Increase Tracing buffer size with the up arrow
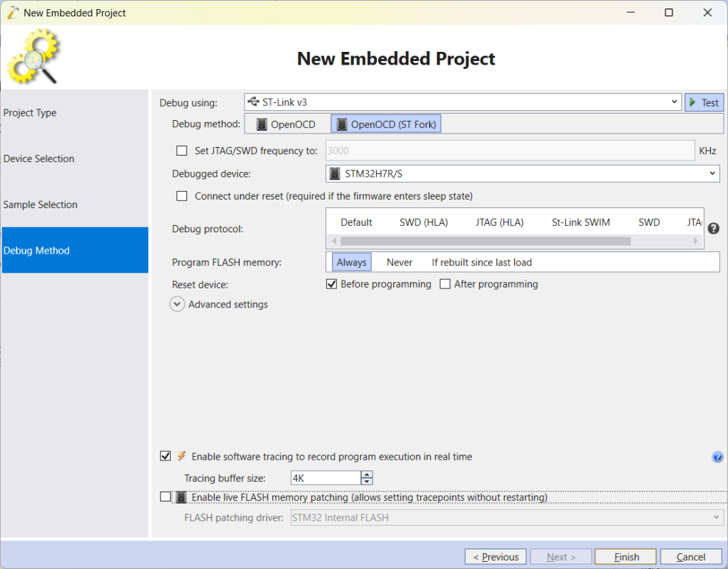The width and height of the screenshot is (728, 569). tap(366, 474)
